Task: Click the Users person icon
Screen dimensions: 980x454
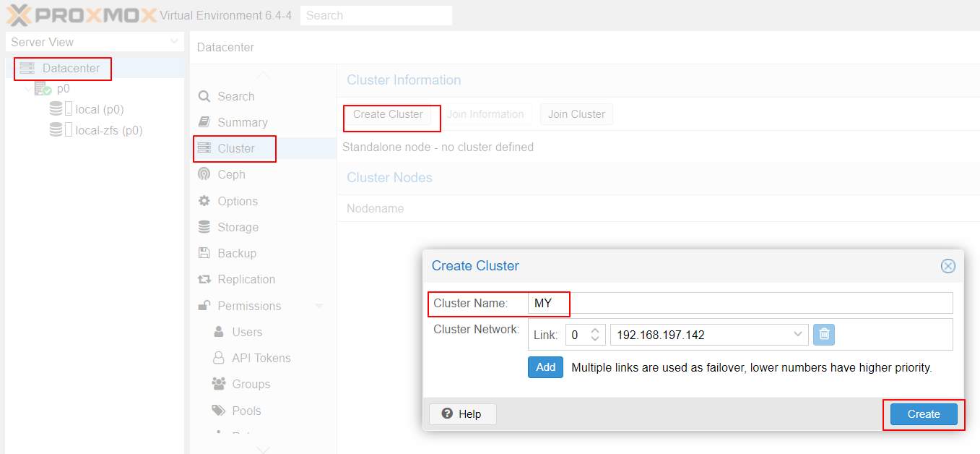Action: click(218, 332)
